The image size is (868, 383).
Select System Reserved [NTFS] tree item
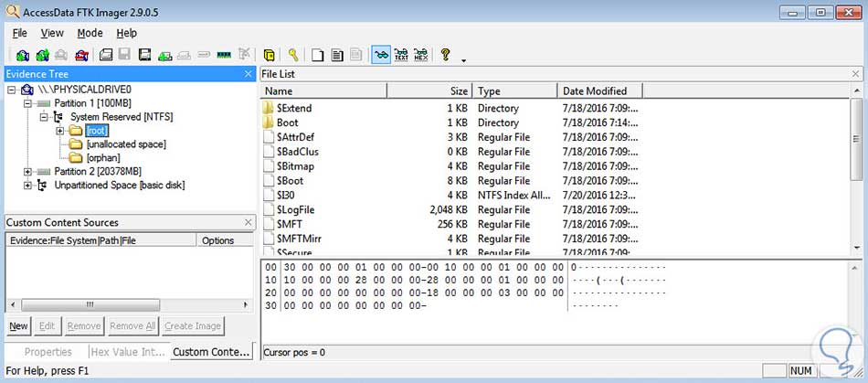[x=122, y=117]
